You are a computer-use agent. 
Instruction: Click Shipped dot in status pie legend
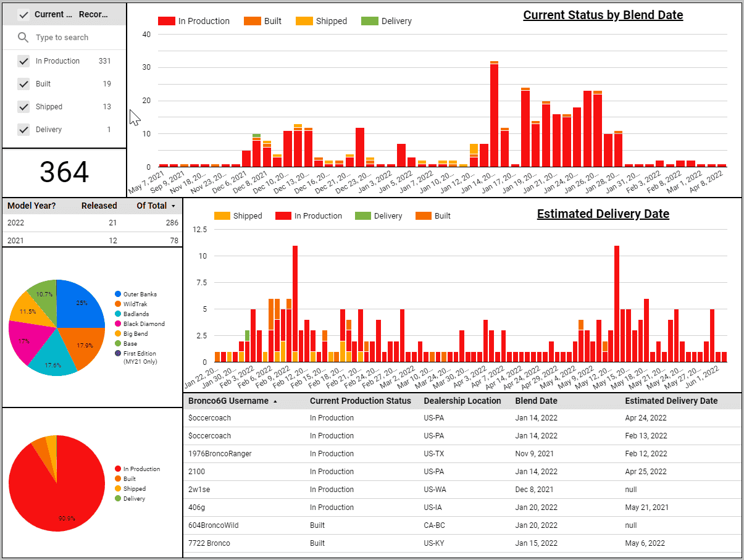tap(117, 489)
